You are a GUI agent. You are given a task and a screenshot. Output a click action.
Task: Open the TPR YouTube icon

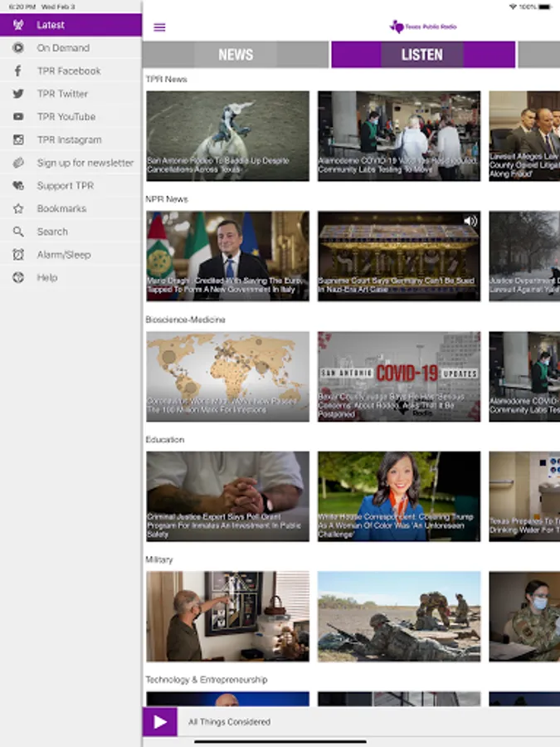click(18, 117)
